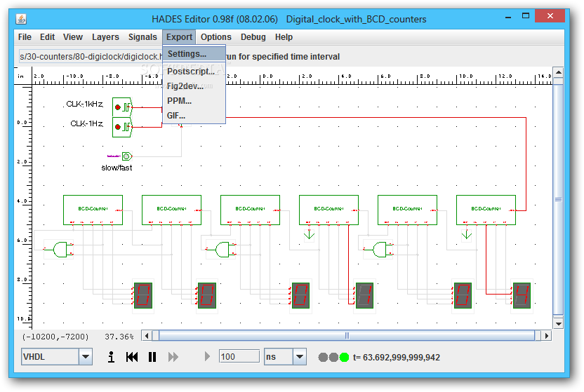Select the third BCD-Counter block
The width and height of the screenshot is (584, 392).
(x=251, y=210)
